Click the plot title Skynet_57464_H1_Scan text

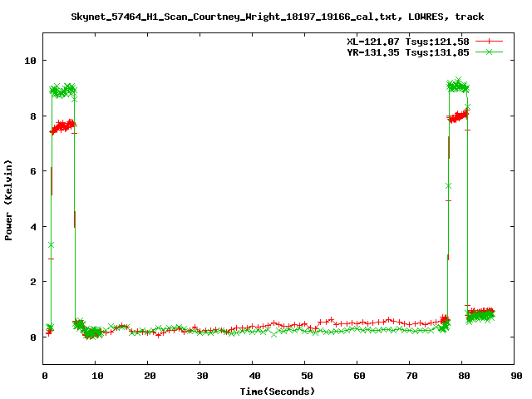tap(277, 17)
